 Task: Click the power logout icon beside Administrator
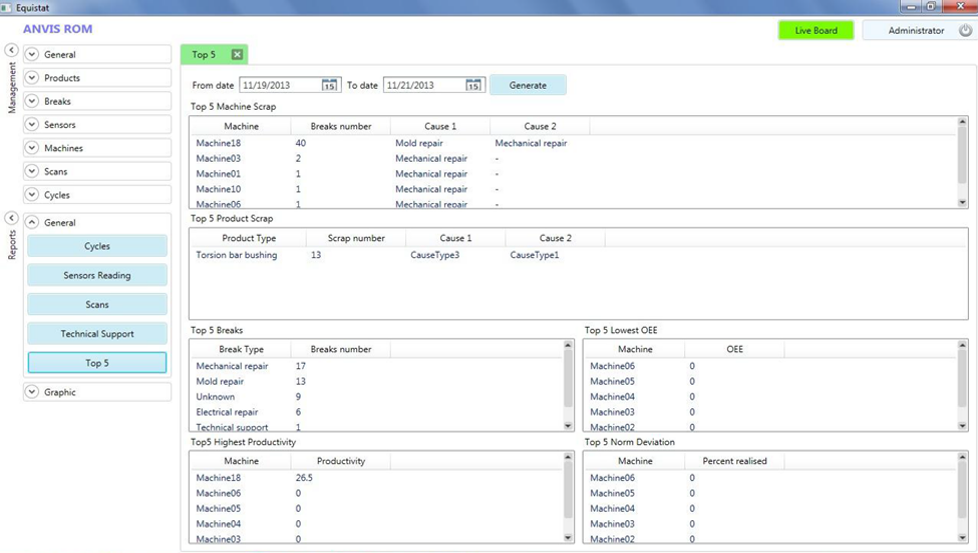coord(965,31)
